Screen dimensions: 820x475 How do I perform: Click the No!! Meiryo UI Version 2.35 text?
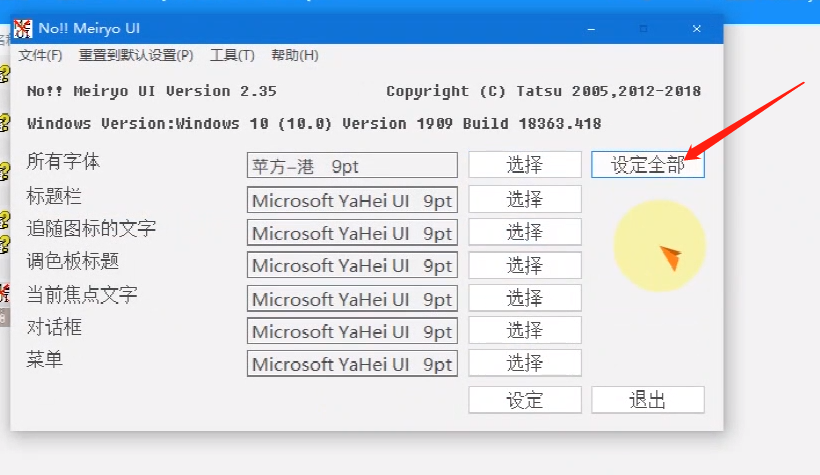click(152, 91)
